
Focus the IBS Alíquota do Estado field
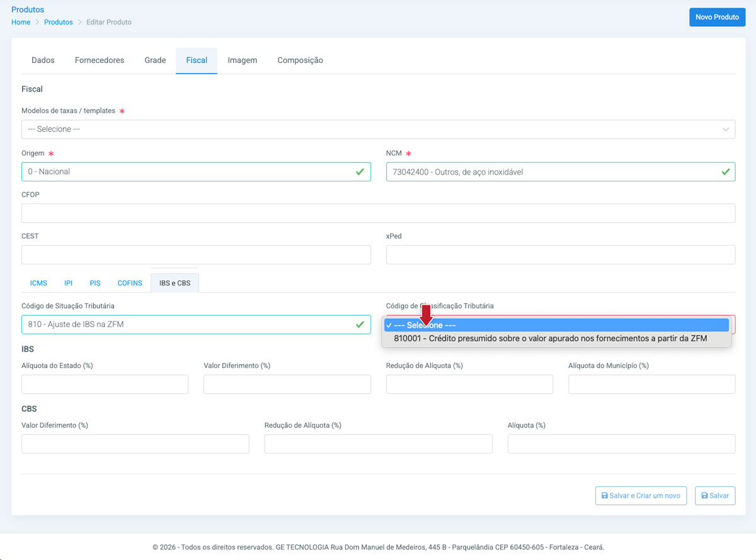pos(105,384)
